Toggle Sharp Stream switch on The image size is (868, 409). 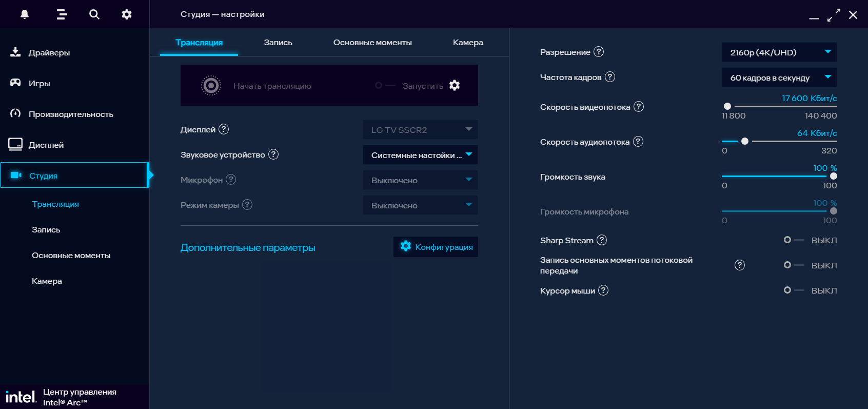pyautogui.click(x=794, y=240)
